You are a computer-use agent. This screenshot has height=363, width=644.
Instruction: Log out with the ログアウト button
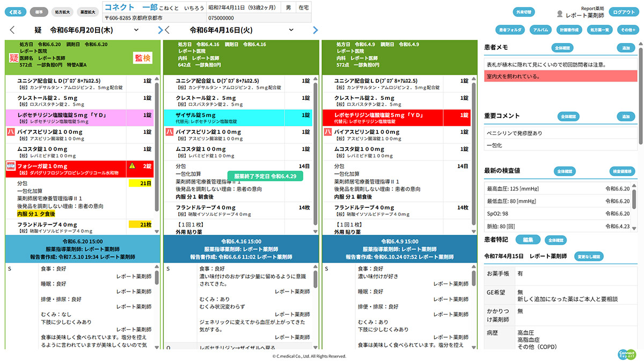coord(624,12)
